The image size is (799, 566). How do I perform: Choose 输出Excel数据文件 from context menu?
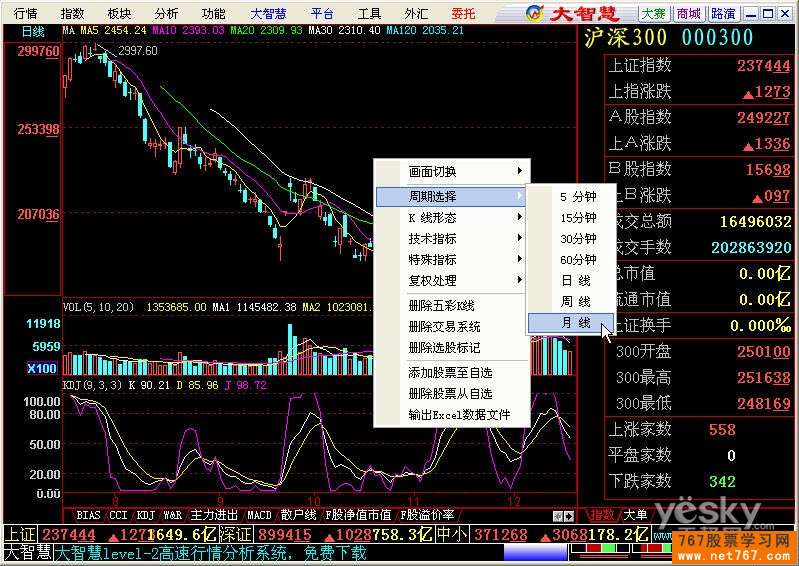(x=453, y=415)
